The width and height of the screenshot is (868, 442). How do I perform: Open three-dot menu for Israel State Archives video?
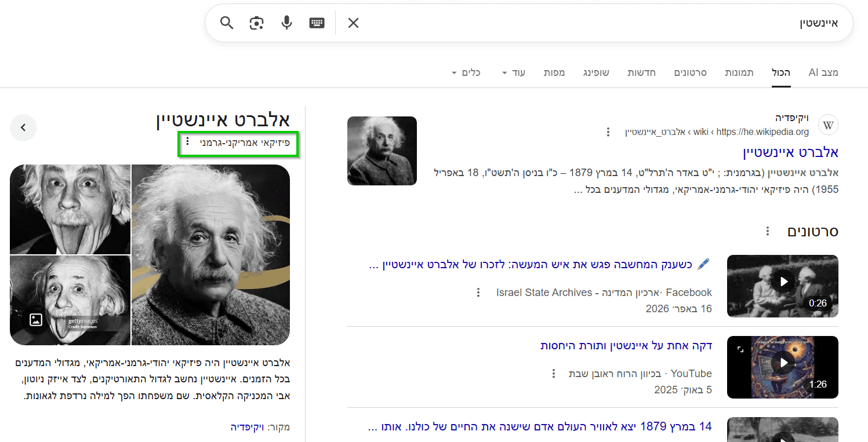click(x=478, y=293)
